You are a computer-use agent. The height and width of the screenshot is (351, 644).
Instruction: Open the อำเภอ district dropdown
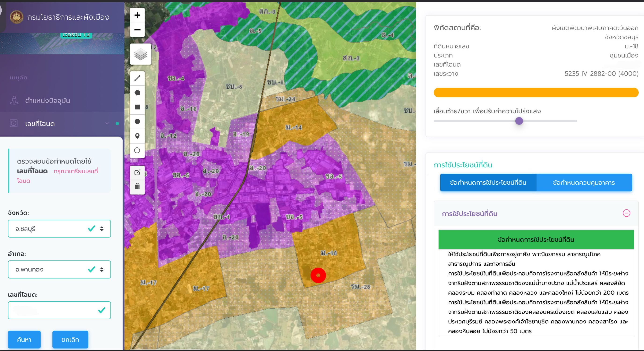[x=59, y=269]
